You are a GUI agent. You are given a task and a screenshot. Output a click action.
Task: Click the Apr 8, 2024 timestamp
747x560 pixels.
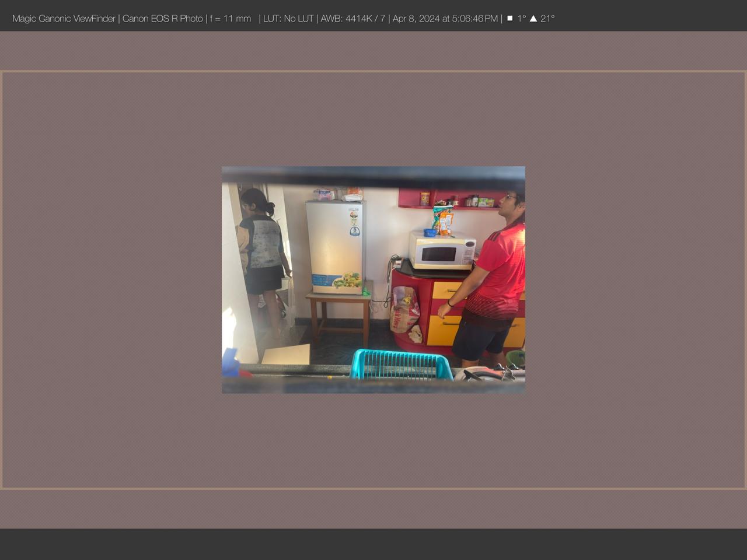coord(445,19)
